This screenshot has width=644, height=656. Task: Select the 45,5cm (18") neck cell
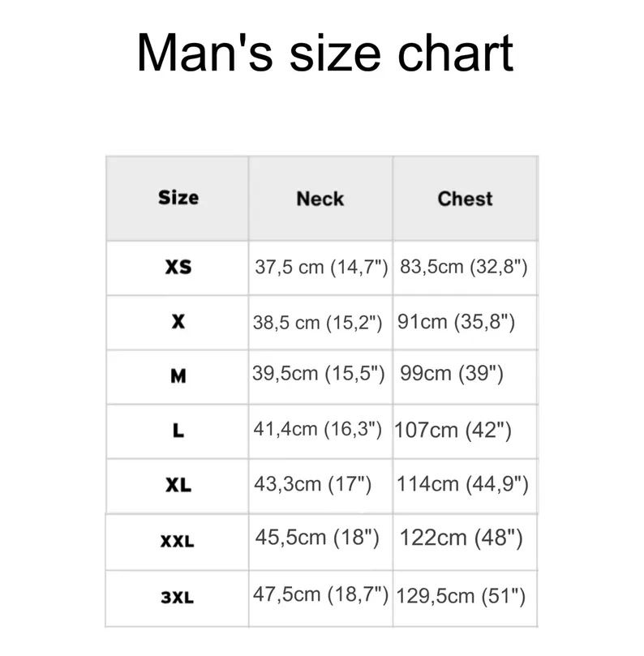click(x=317, y=538)
